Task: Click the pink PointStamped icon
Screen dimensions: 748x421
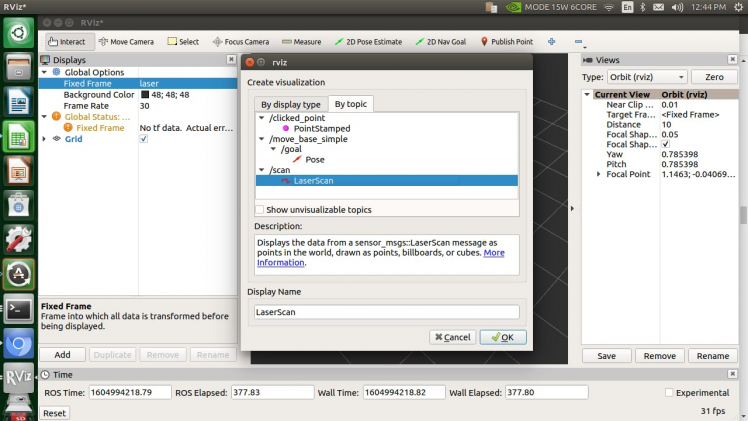Action: click(x=286, y=128)
